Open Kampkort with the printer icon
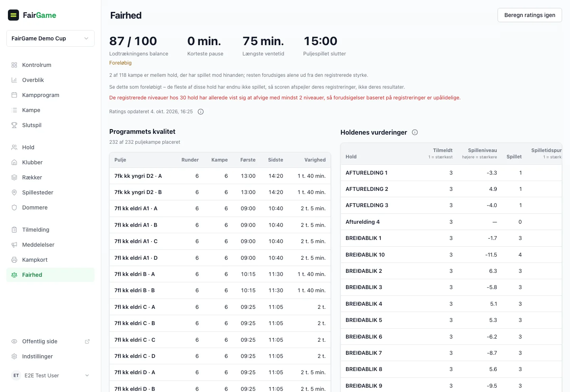This screenshot has width=570, height=392. click(14, 260)
